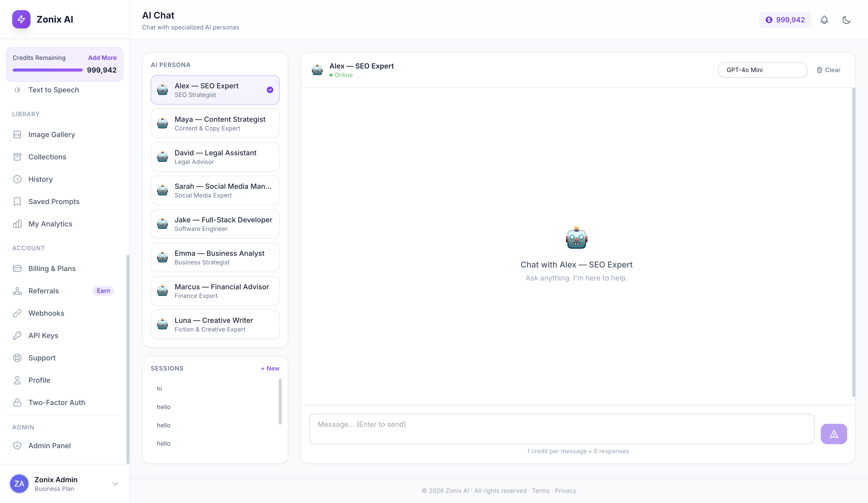
Task: Click the selected checkmark on Alex persona
Action: click(x=270, y=90)
